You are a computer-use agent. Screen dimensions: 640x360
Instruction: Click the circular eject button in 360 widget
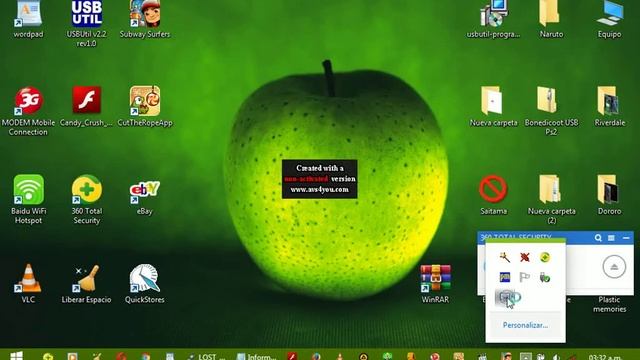coord(614,267)
